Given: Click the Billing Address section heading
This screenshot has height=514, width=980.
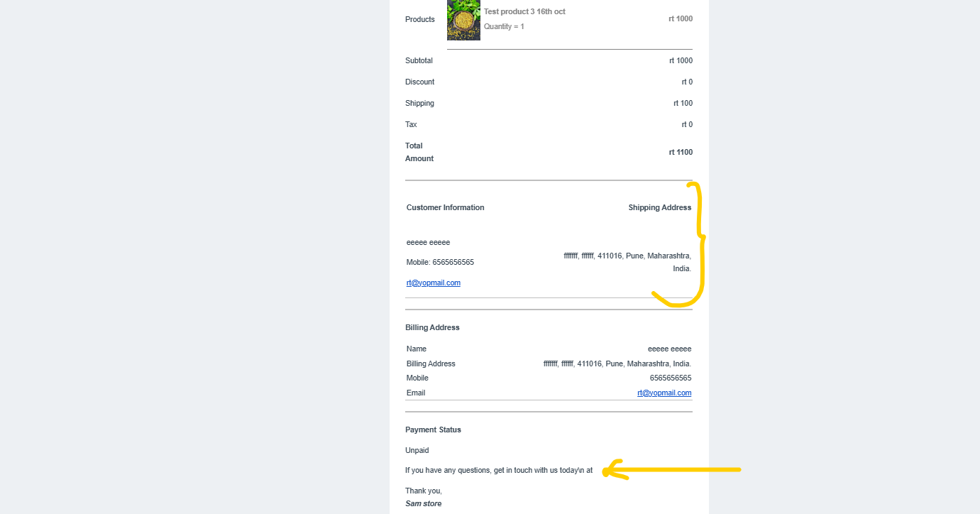Looking at the screenshot, I should click(432, 327).
